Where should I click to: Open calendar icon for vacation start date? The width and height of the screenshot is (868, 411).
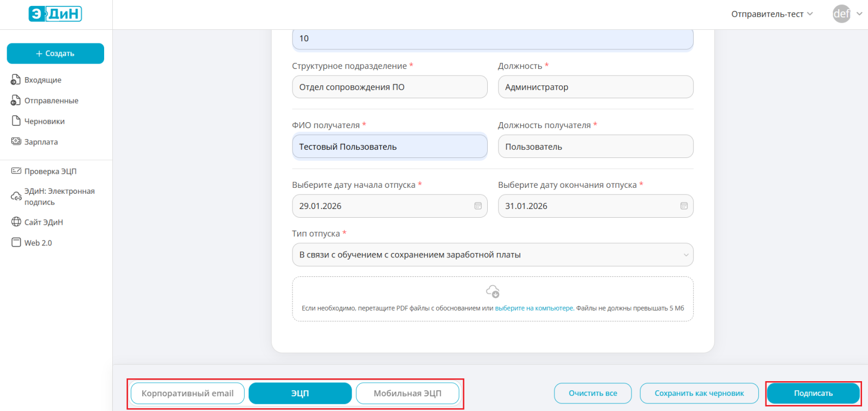pos(478,206)
